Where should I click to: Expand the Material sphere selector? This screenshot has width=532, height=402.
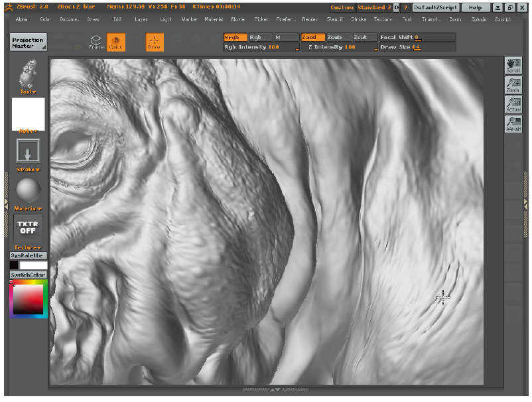28,191
